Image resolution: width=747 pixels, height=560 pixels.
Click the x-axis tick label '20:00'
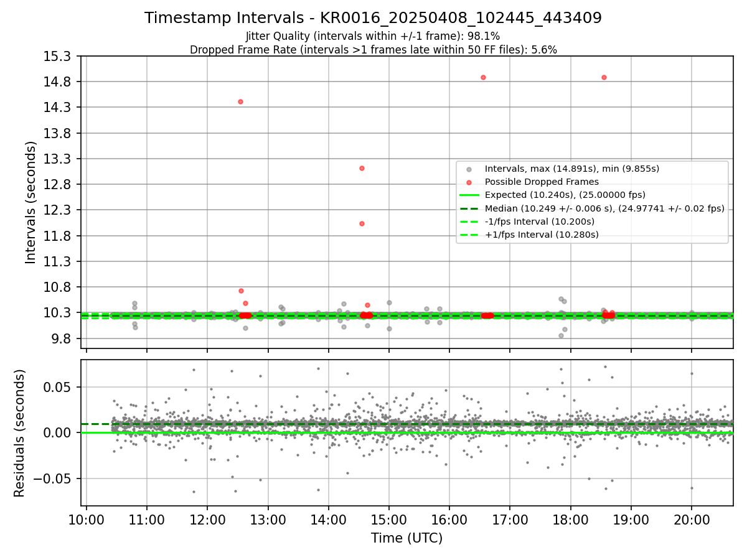pyautogui.click(x=692, y=520)
